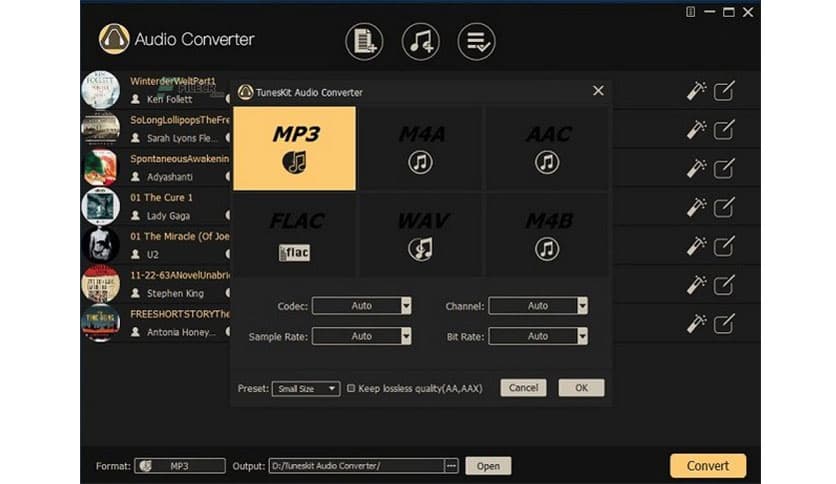Select the WAV format tile

tap(421, 235)
